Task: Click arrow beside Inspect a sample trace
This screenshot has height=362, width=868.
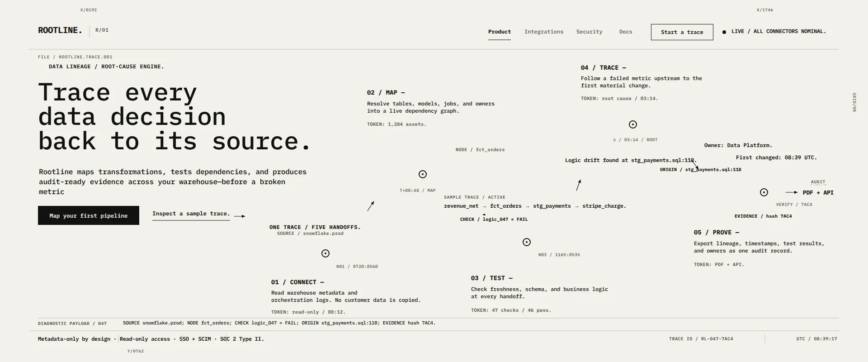Action: pyautogui.click(x=240, y=216)
